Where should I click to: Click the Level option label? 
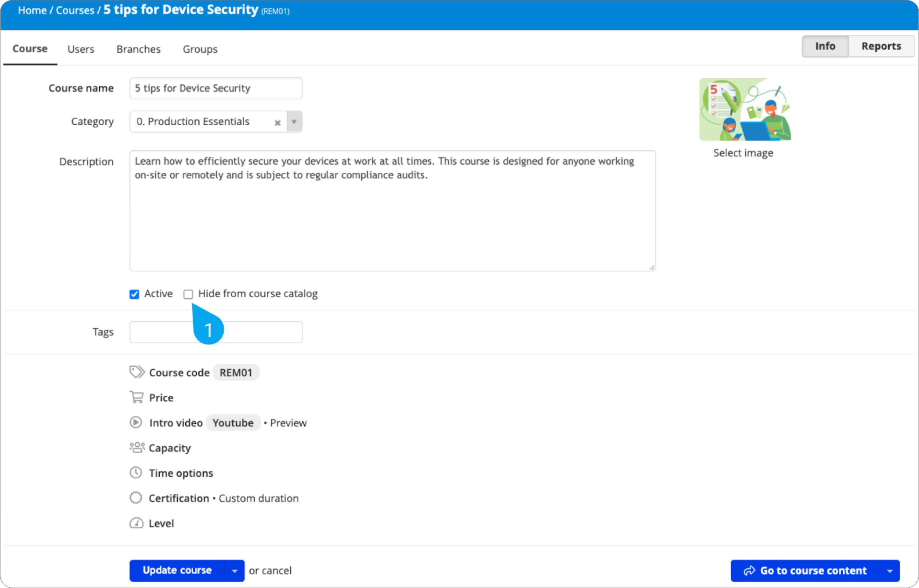click(x=161, y=523)
